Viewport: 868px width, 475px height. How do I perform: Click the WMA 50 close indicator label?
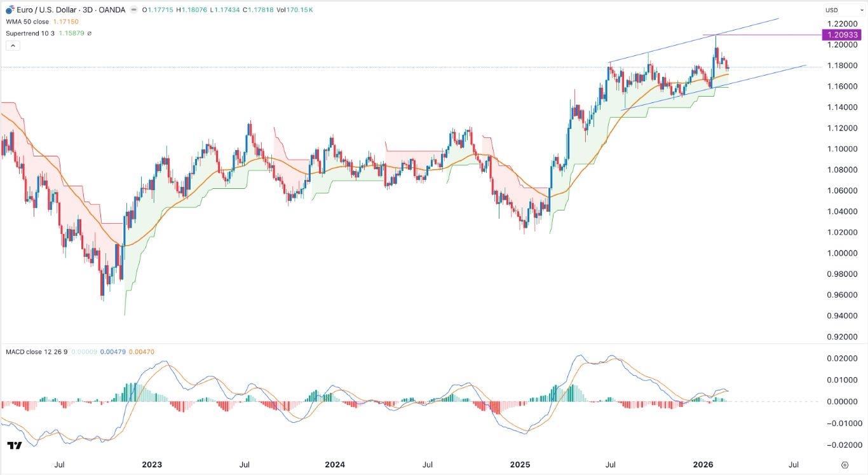click(29, 21)
